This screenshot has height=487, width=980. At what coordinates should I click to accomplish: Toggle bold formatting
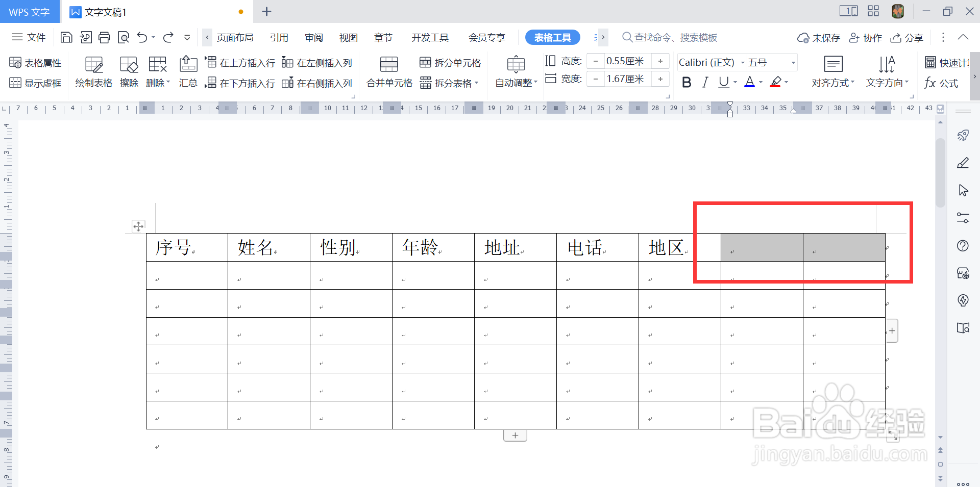pos(687,82)
